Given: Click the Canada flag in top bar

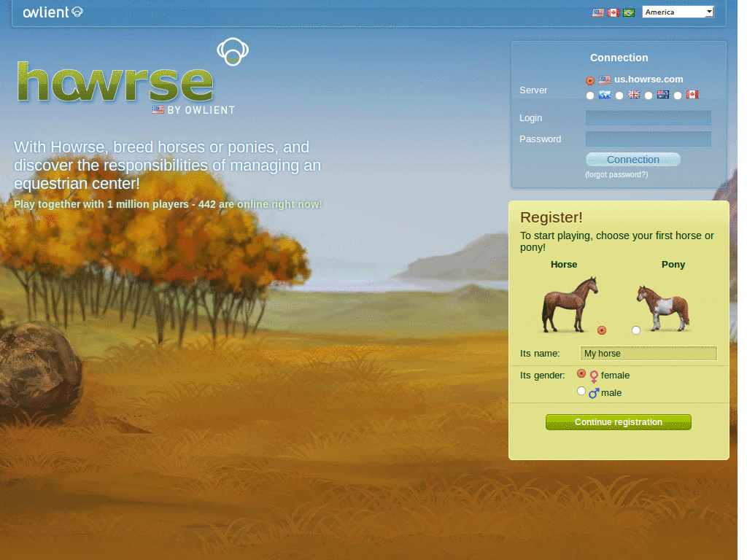Looking at the screenshot, I should pos(613,13).
